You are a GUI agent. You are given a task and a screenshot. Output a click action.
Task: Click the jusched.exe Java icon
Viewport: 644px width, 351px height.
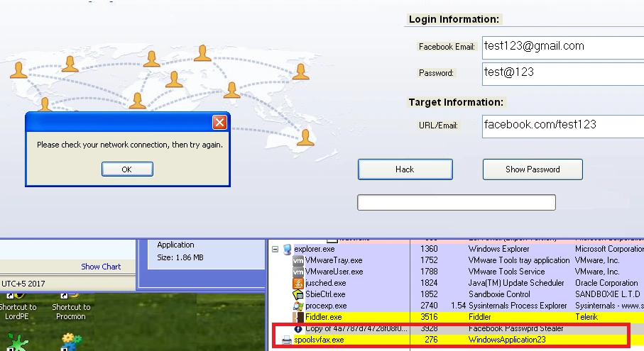298,283
